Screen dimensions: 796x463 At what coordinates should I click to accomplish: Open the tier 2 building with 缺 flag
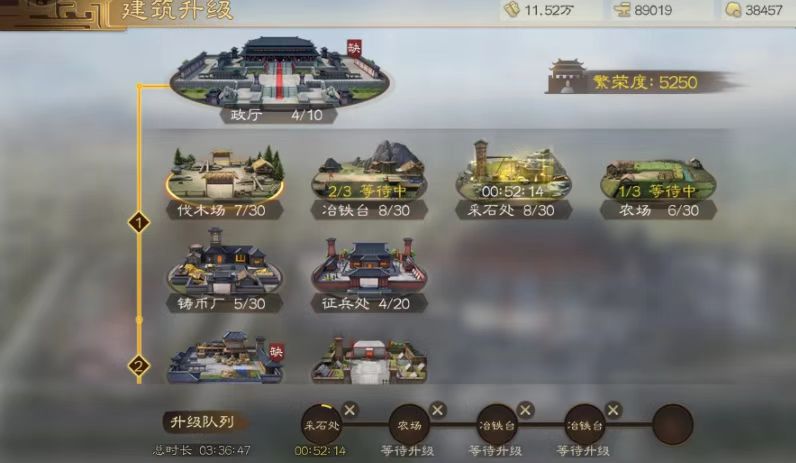(225, 357)
